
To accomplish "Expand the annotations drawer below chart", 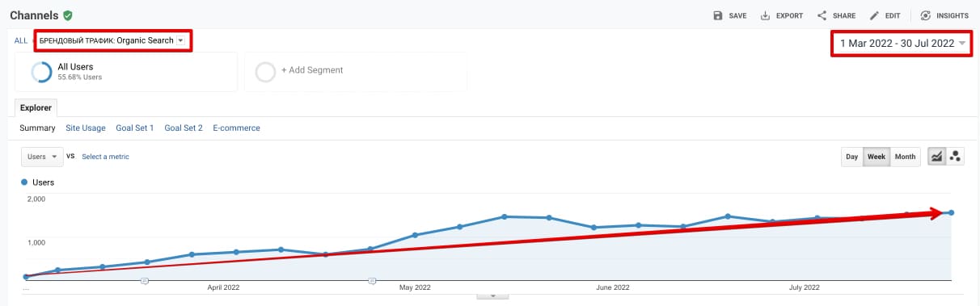I will click(492, 296).
